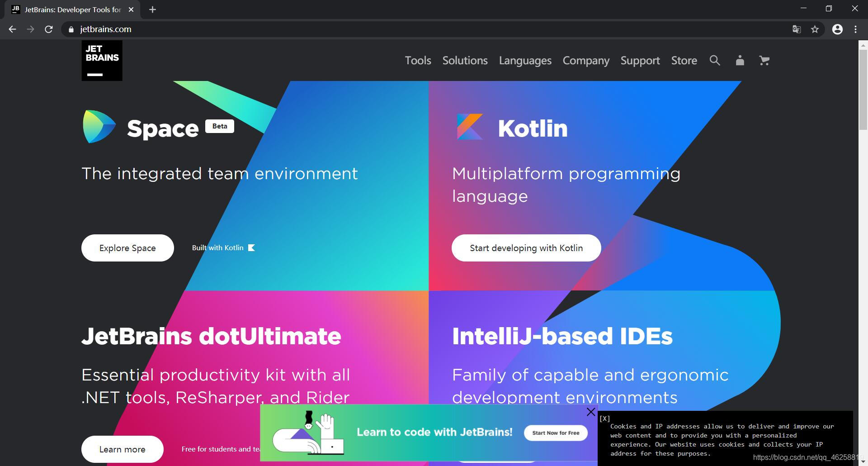Open a new browser tab

[x=152, y=10]
